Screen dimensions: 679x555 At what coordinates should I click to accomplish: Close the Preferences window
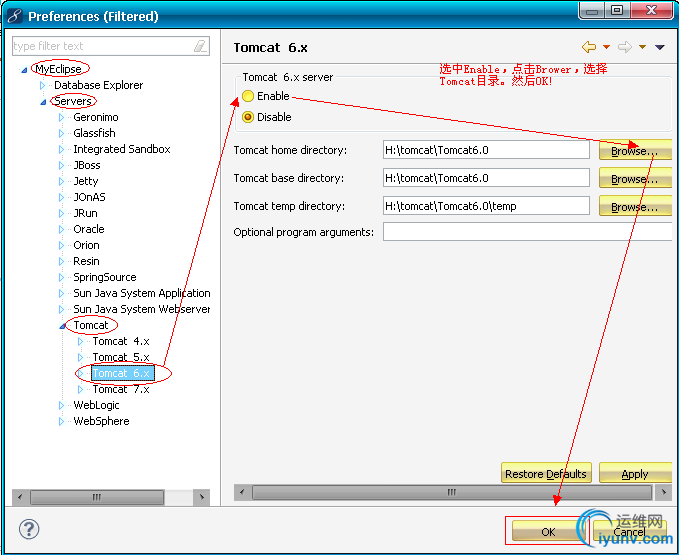(x=651, y=10)
